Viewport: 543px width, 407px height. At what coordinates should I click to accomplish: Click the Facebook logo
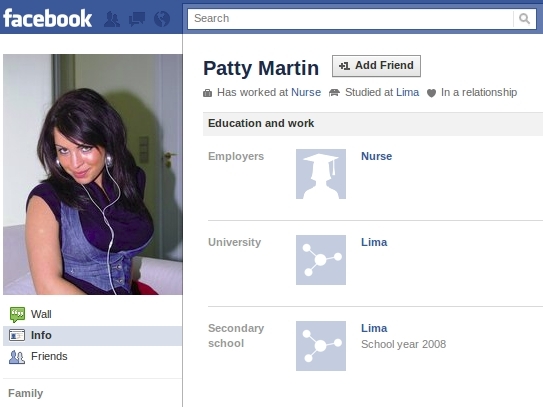[x=47, y=18]
